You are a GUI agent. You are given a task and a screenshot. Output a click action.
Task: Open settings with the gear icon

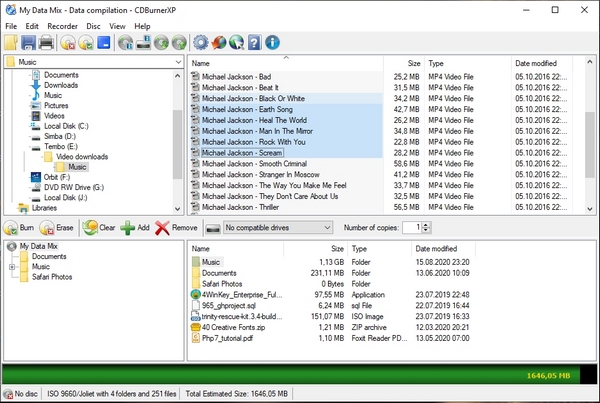(x=201, y=42)
